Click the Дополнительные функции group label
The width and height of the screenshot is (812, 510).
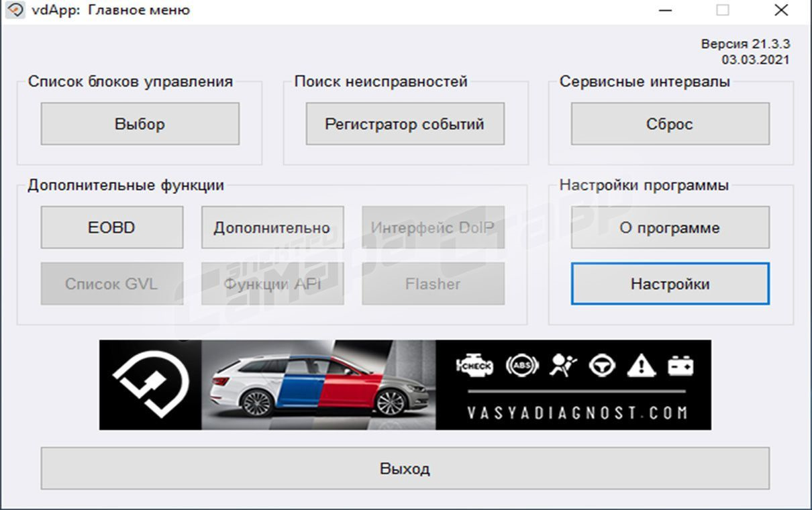point(125,185)
